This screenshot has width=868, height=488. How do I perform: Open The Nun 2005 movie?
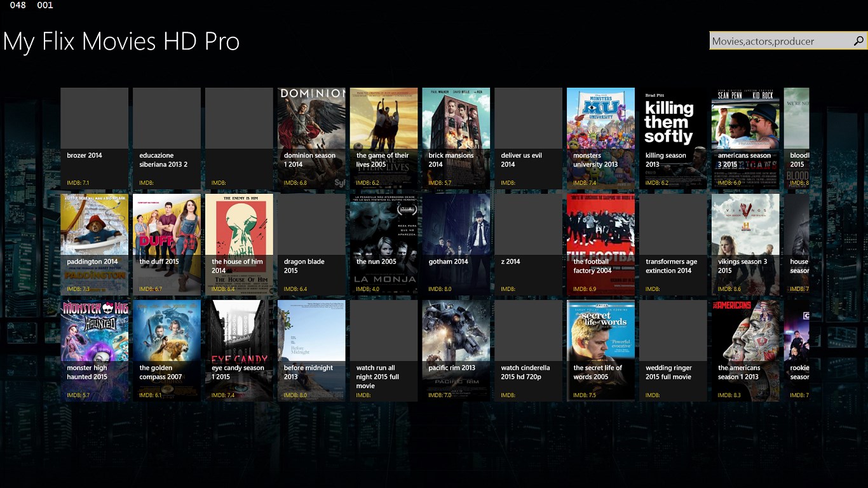384,244
